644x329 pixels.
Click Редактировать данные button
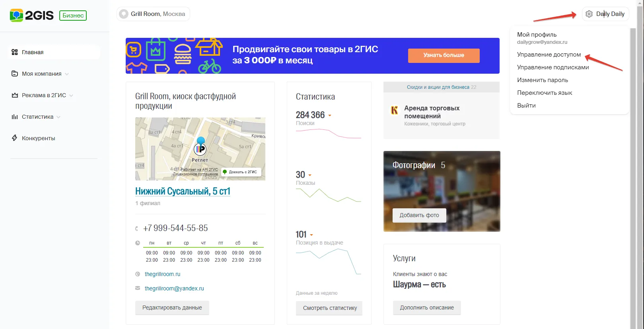tap(172, 307)
